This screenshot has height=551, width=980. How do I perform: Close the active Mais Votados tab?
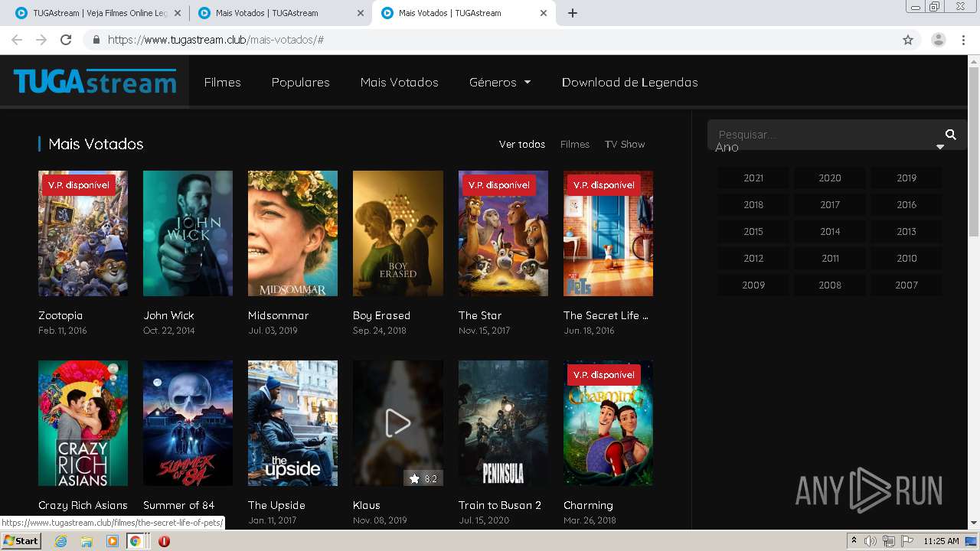(544, 13)
